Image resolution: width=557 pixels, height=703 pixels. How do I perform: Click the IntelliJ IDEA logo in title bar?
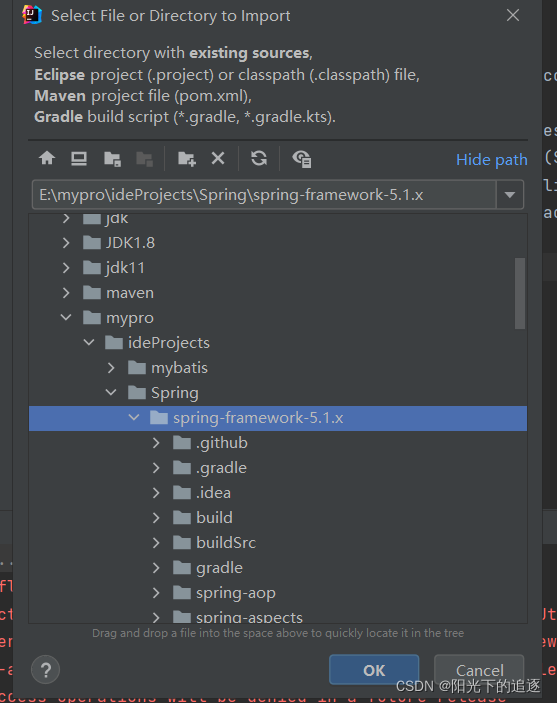point(32,15)
